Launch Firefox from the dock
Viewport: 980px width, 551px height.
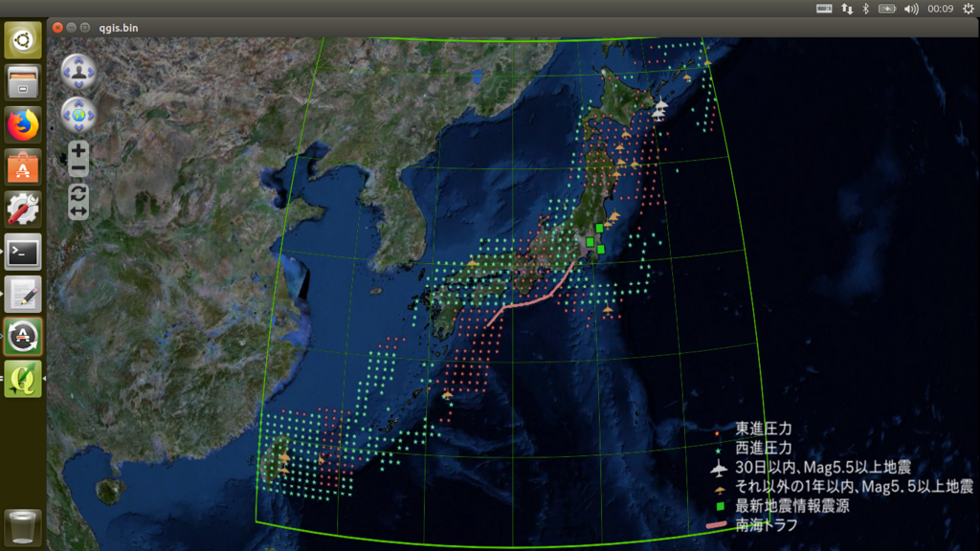[x=23, y=125]
